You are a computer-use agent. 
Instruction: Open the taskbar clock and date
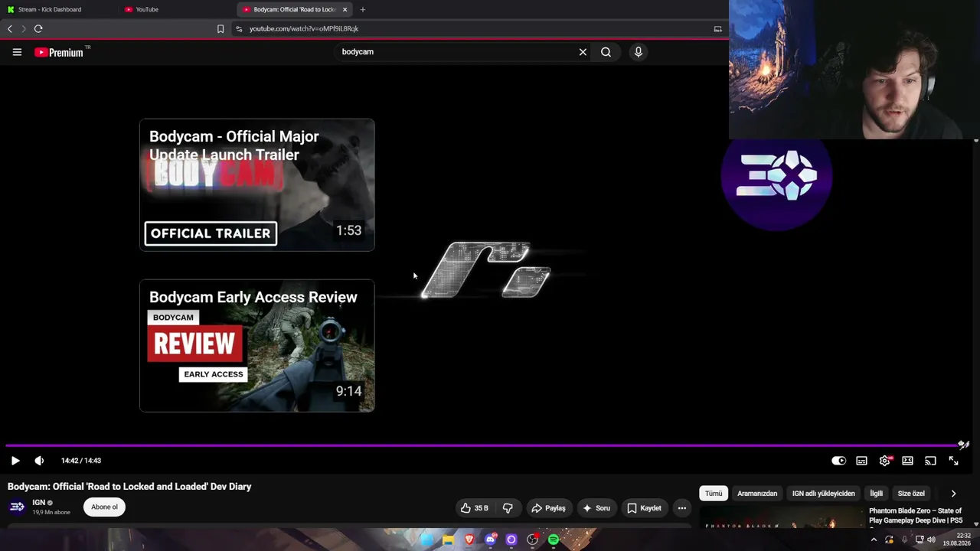(957, 540)
